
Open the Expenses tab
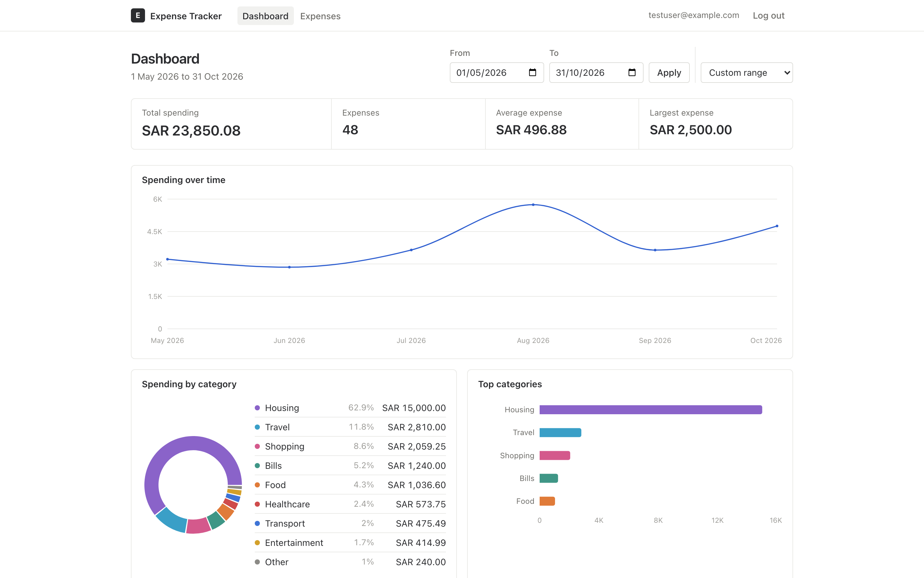click(320, 16)
